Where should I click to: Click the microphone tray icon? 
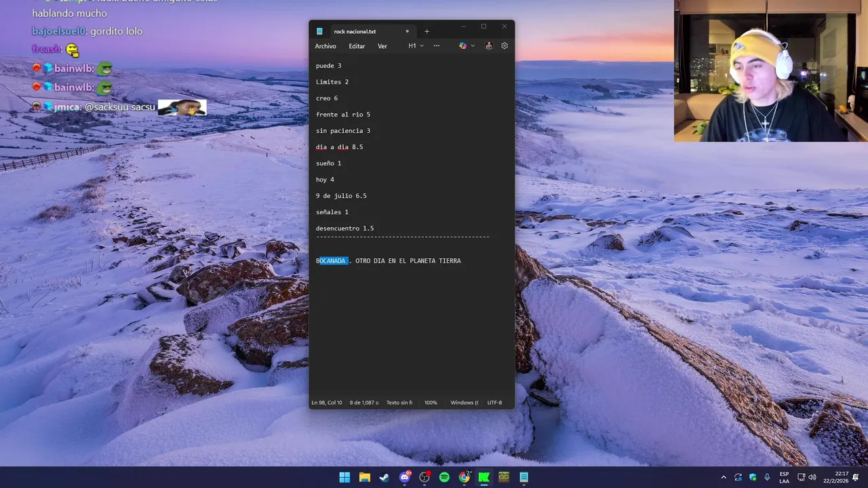767,477
